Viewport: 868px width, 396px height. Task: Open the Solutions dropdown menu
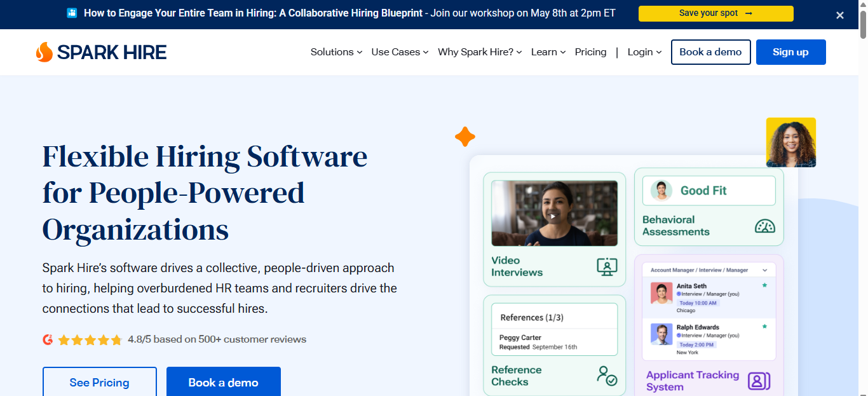[x=336, y=52]
